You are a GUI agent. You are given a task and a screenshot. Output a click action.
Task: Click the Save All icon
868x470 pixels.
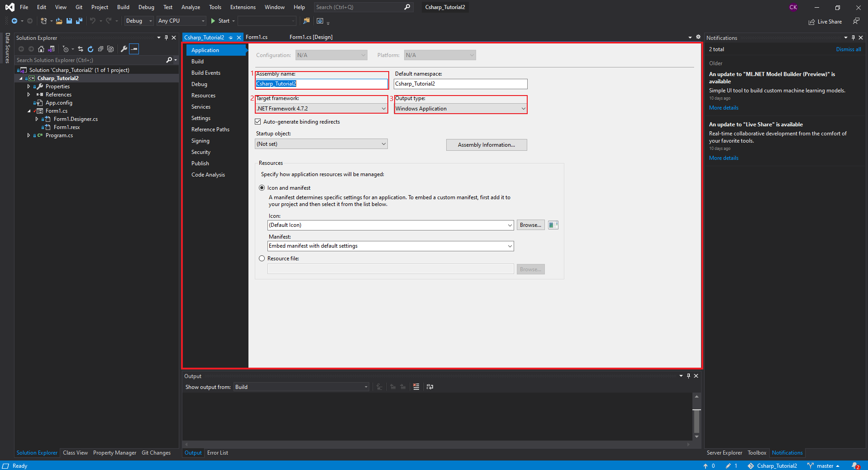pos(79,21)
